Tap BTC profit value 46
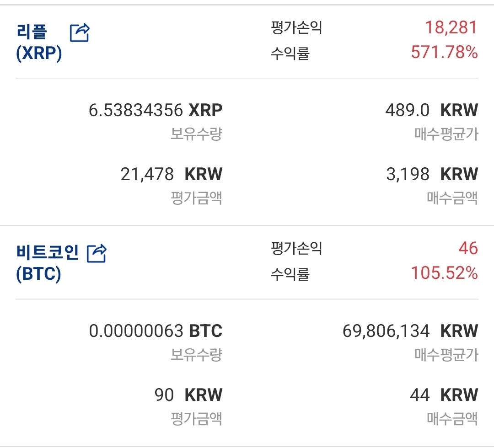 (x=467, y=249)
